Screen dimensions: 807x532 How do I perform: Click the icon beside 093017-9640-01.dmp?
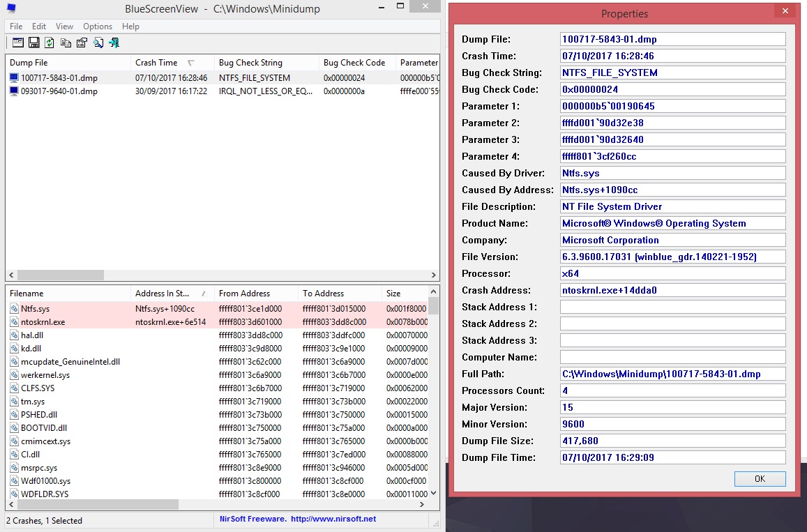(14, 91)
